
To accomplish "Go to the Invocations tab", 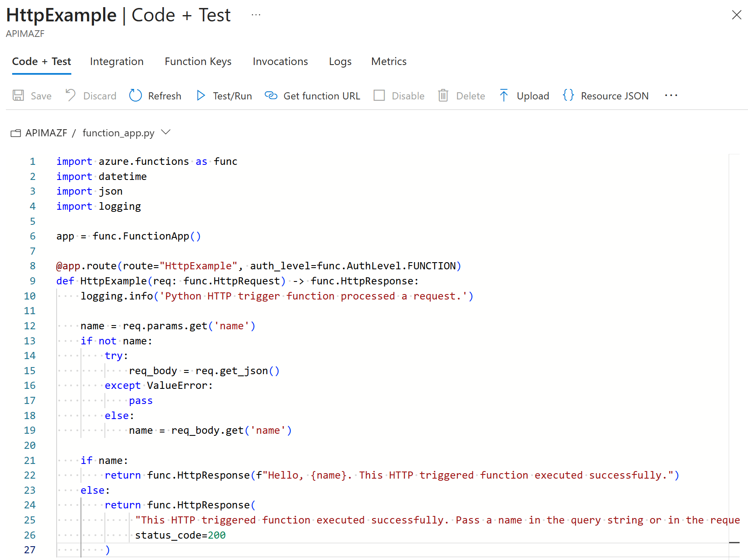I will 280,62.
